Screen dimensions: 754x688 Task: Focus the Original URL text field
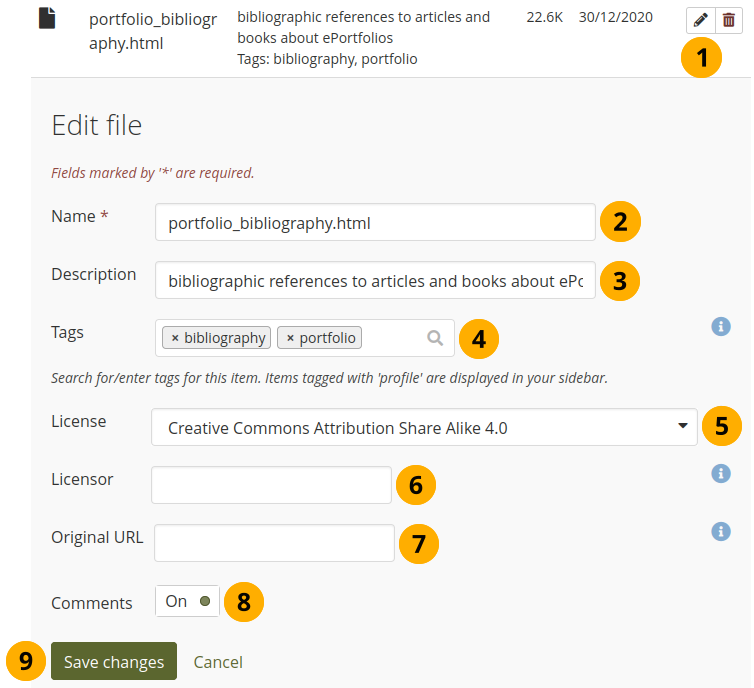tap(274, 543)
